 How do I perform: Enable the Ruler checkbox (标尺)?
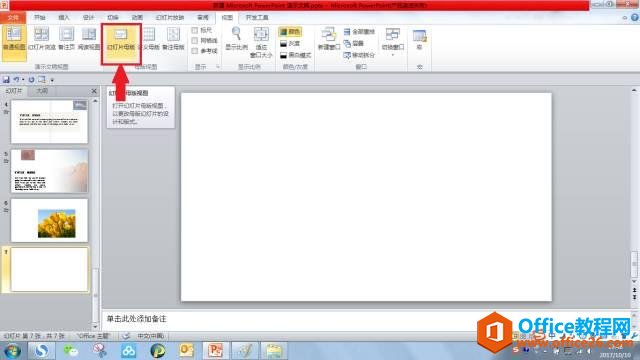click(195, 30)
